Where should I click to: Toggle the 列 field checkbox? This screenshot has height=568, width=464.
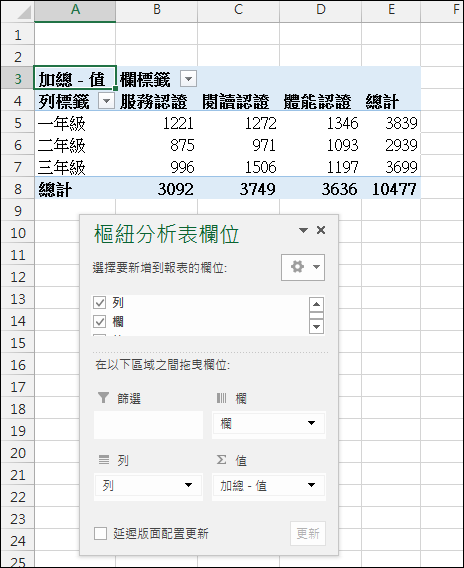[100, 302]
